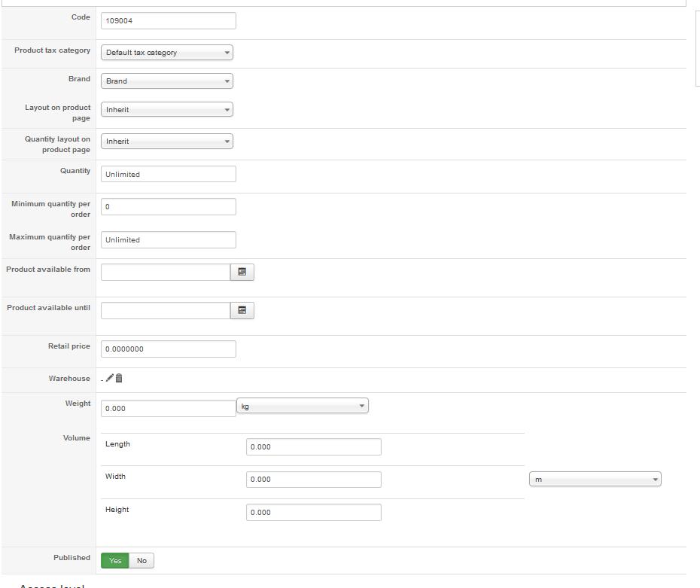Click the Warehouse trash delete icon
This screenshot has height=588, width=700.
119,378
